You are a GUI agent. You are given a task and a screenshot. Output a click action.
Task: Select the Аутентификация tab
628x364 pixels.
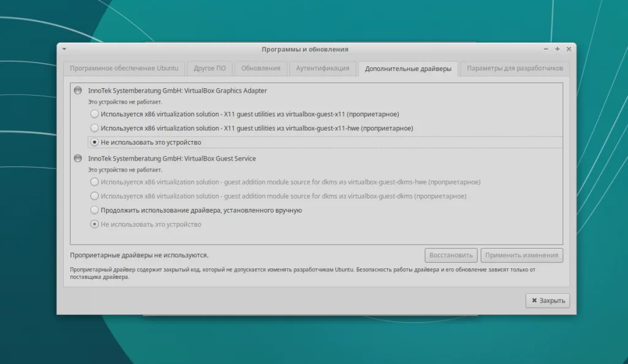[323, 69]
